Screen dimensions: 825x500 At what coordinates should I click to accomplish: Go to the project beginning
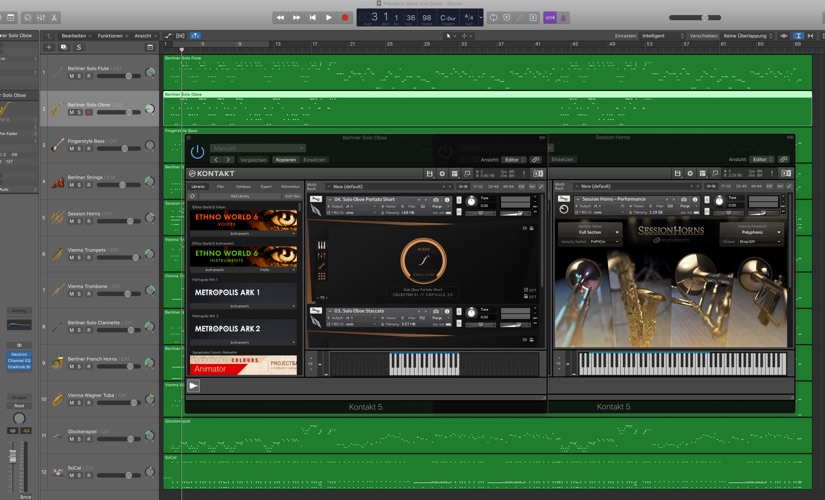pos(313,17)
